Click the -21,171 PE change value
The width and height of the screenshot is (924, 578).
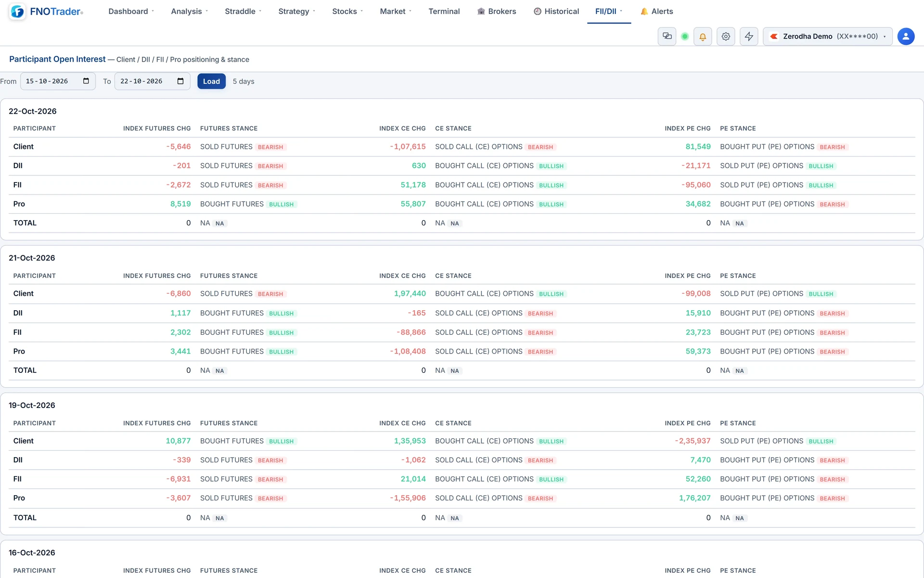pos(696,166)
